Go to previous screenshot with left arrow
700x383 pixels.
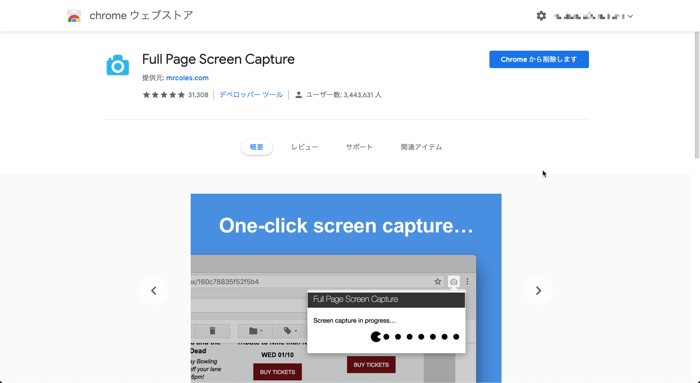point(154,291)
